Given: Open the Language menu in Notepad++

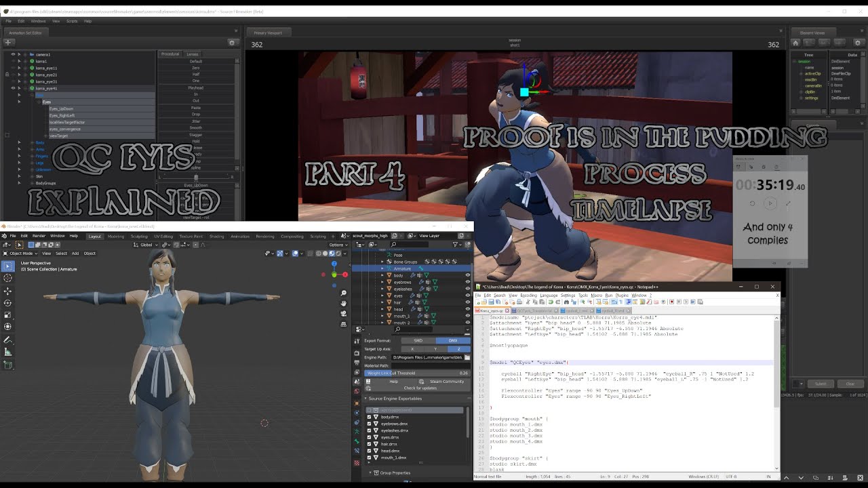Looking at the screenshot, I should pos(548,296).
